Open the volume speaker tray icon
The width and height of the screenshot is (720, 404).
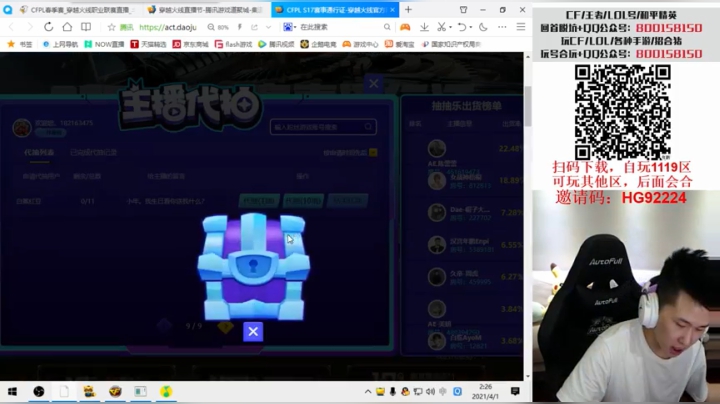pos(430,392)
